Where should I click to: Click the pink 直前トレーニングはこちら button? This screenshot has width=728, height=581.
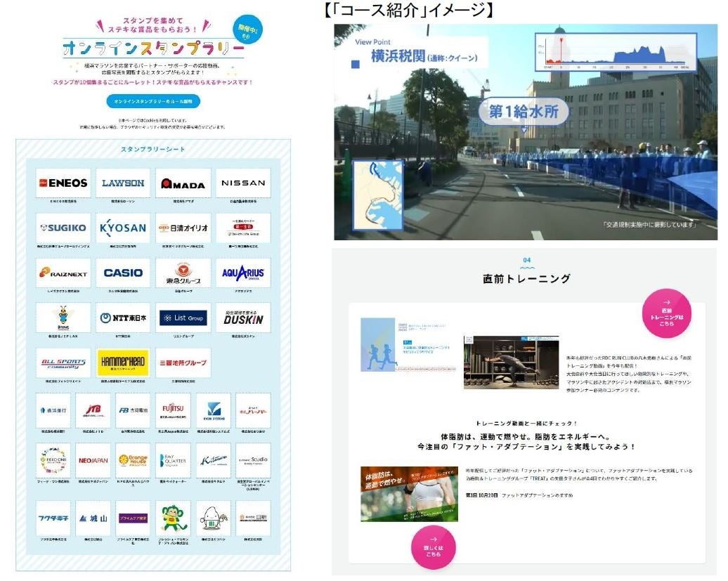666,313
